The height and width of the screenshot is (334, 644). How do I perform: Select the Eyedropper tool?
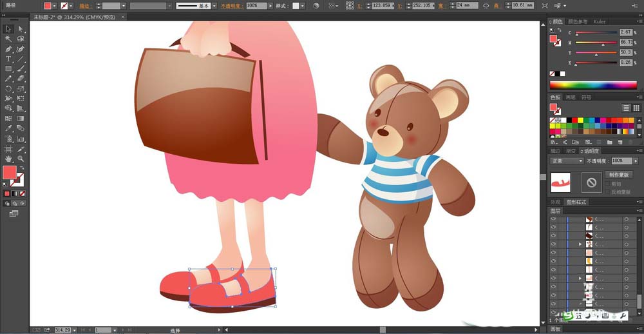[x=8, y=128]
